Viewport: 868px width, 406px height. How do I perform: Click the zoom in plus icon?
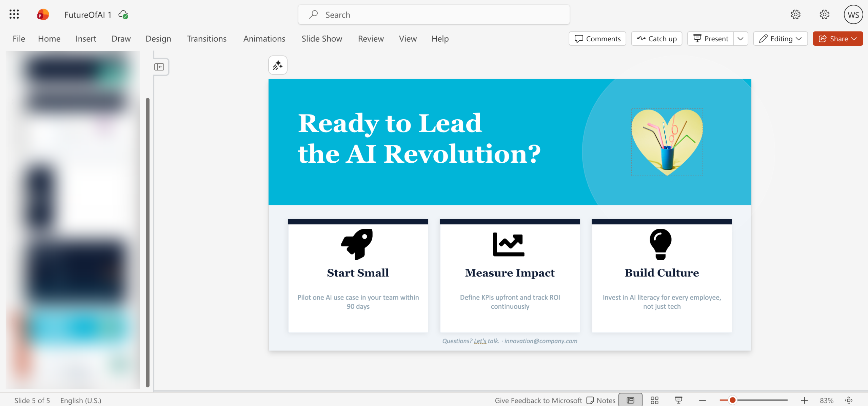click(x=804, y=400)
